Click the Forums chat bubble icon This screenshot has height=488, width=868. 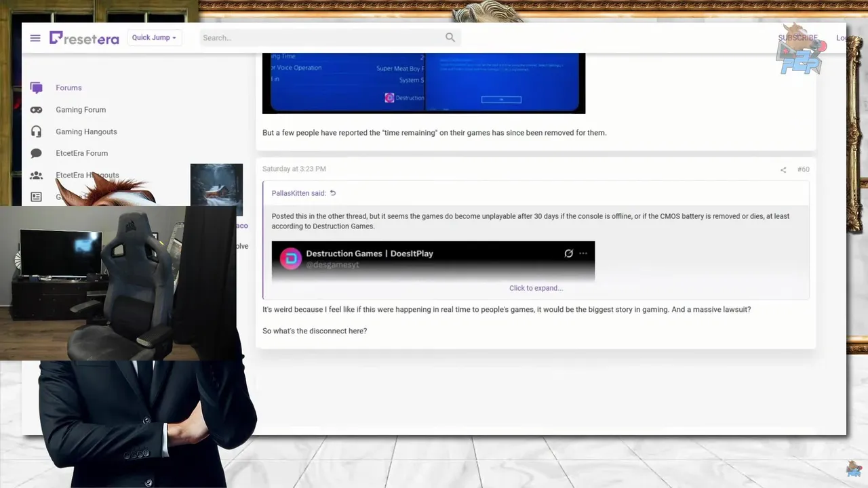tap(37, 88)
